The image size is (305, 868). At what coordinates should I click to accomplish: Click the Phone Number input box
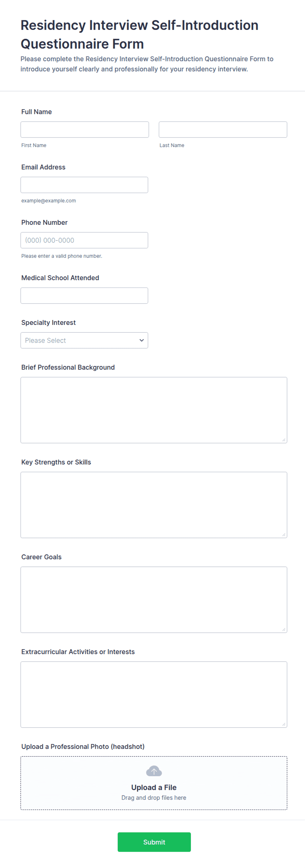click(84, 240)
